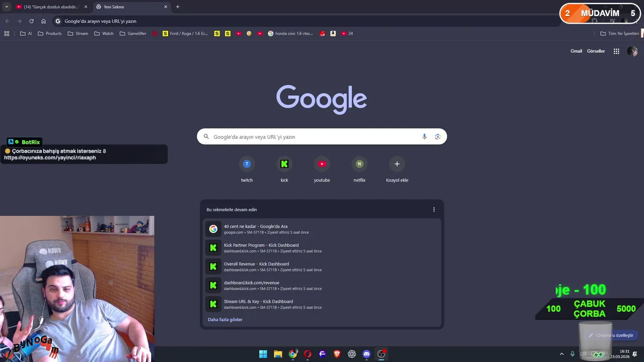Open Overall Revenue - Kick Dashboard entry
The height and width of the screenshot is (362, 644).
[322, 266]
